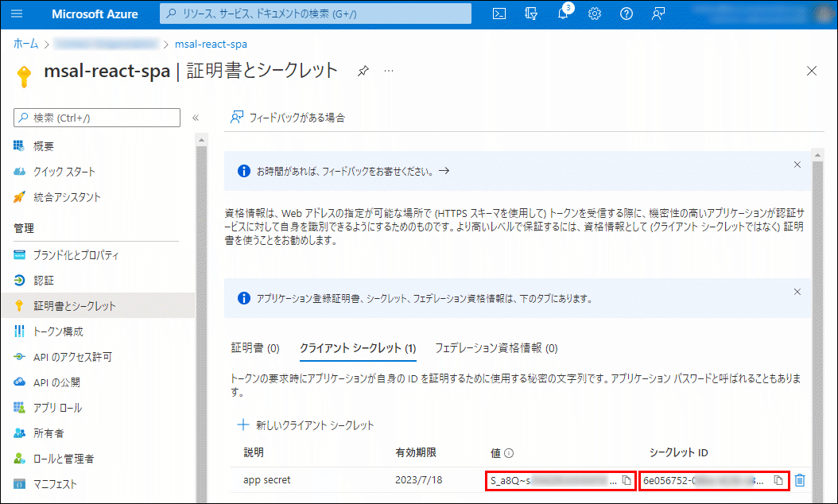This screenshot has width=838, height=504.
Task: Click the main content scrollbar up arrow
Action: (x=817, y=155)
